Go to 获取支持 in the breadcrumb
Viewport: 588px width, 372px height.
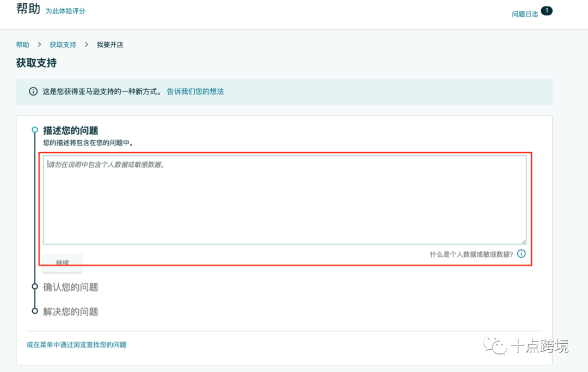point(63,45)
